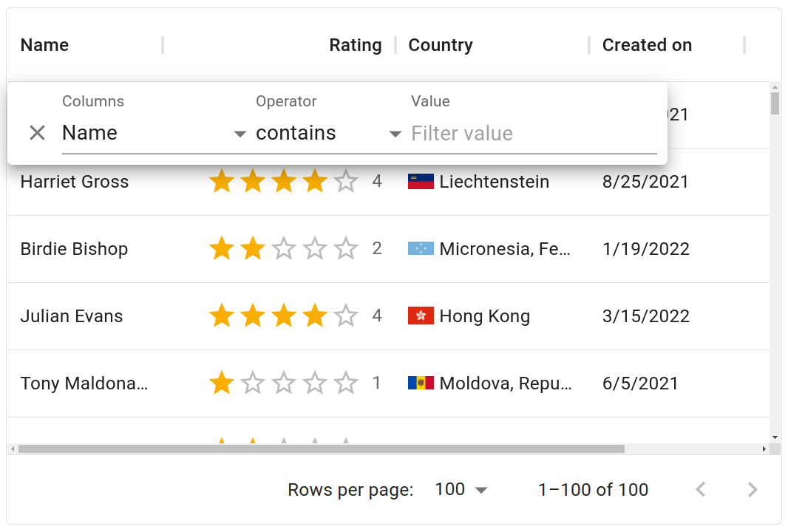
Task: Click the first star in Harriet Gross's rating
Action: pyautogui.click(x=222, y=180)
